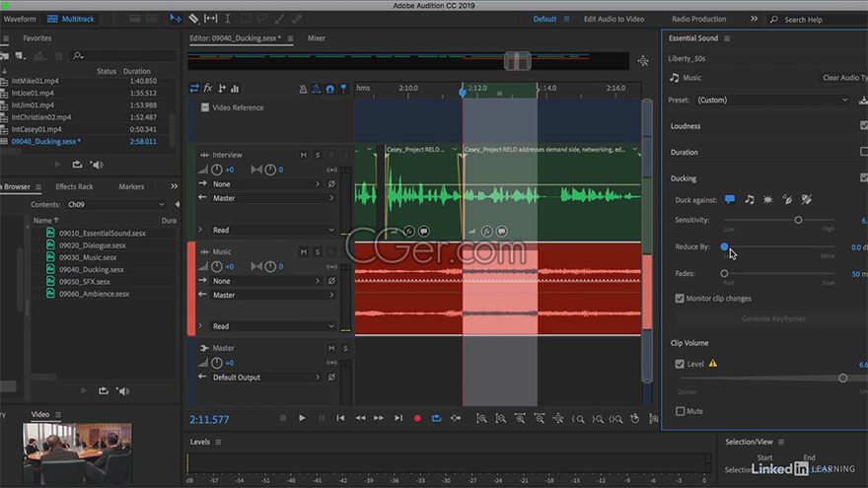Switch to Multitrack view

click(x=71, y=19)
